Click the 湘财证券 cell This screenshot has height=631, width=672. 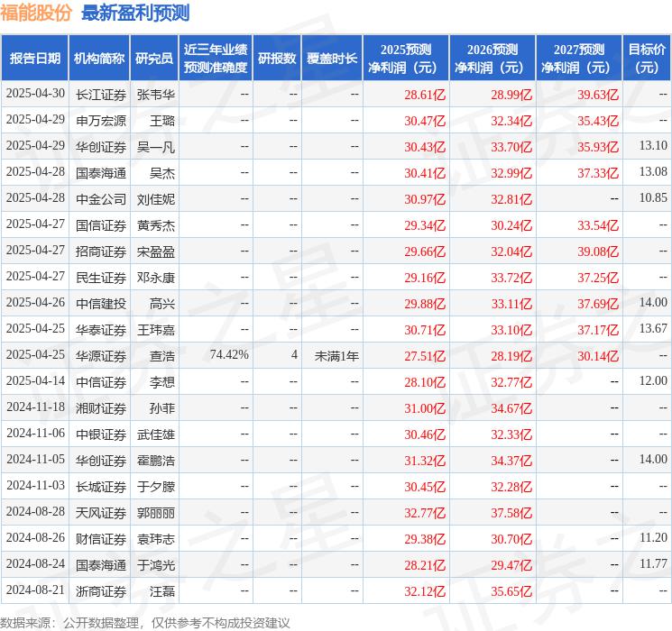tap(101, 408)
